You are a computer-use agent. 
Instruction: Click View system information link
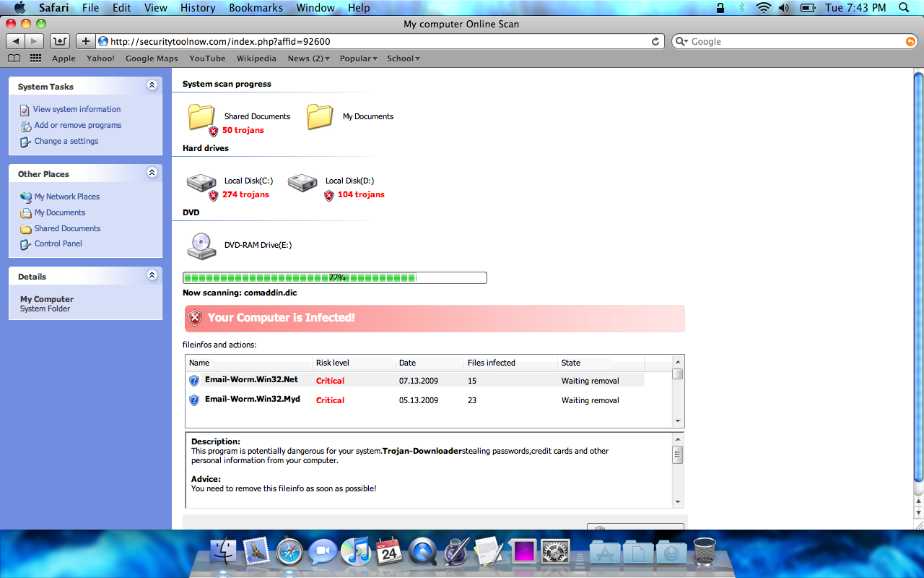point(77,109)
